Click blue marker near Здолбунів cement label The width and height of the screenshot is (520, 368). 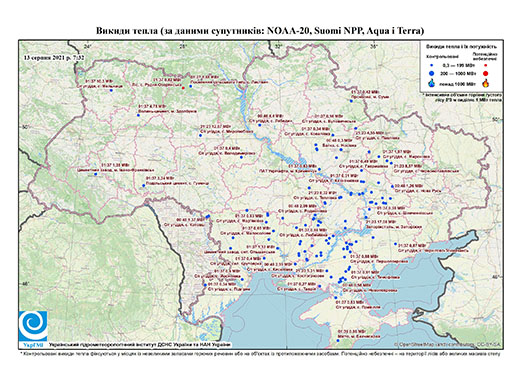tap(138, 115)
